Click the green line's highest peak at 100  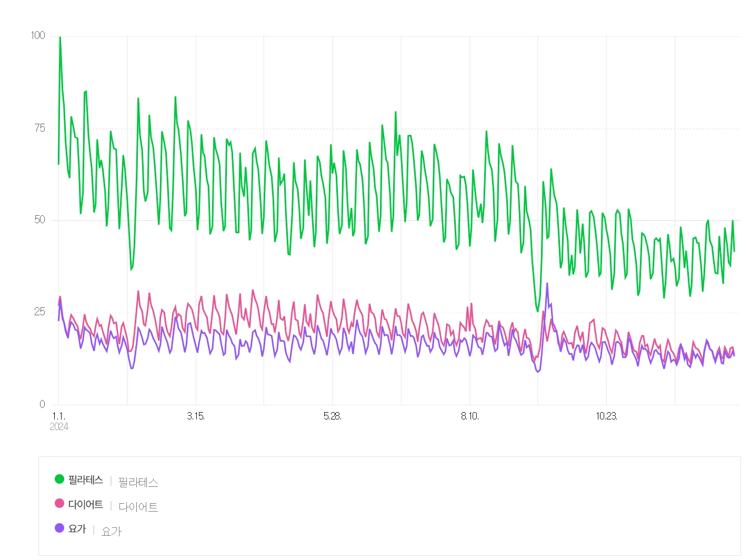tap(60, 37)
